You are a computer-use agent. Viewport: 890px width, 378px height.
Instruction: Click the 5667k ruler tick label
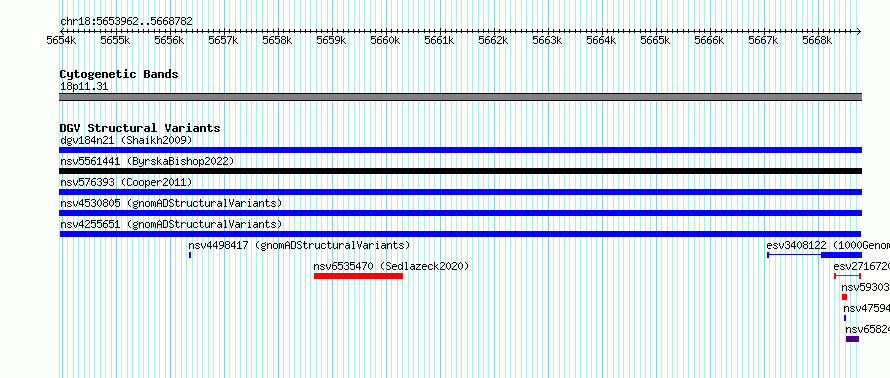click(763, 41)
